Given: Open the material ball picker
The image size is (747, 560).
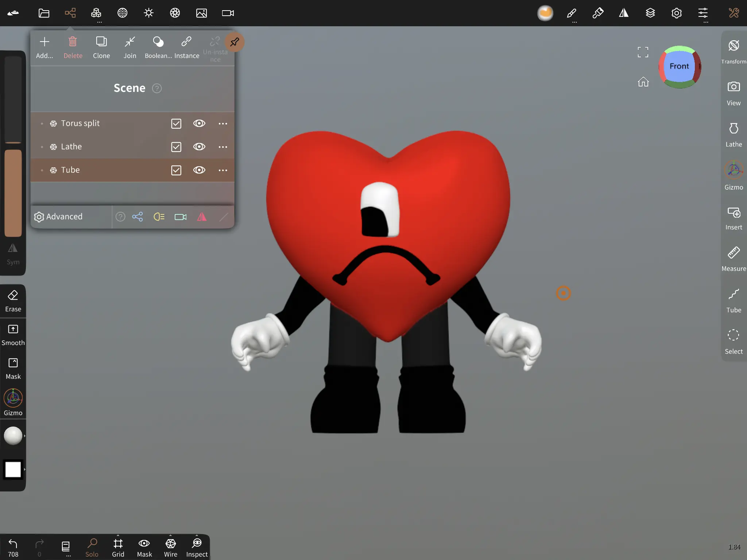Looking at the screenshot, I should 13,436.
